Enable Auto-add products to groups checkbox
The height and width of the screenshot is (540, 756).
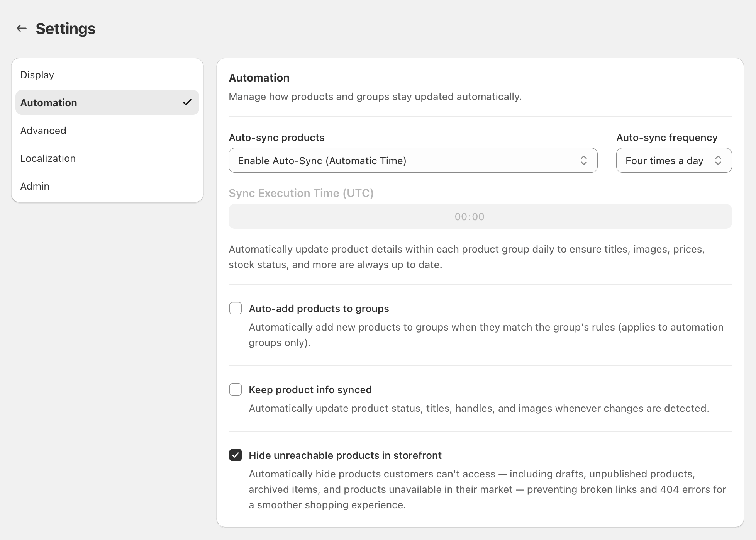(236, 308)
